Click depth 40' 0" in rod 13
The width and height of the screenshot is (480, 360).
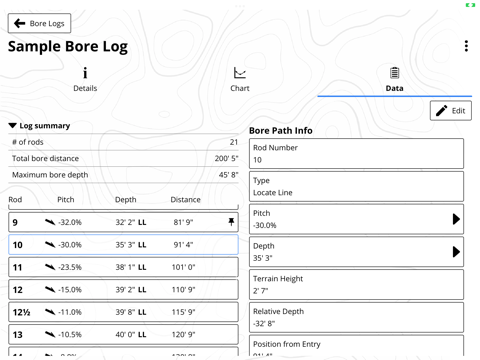(125, 334)
